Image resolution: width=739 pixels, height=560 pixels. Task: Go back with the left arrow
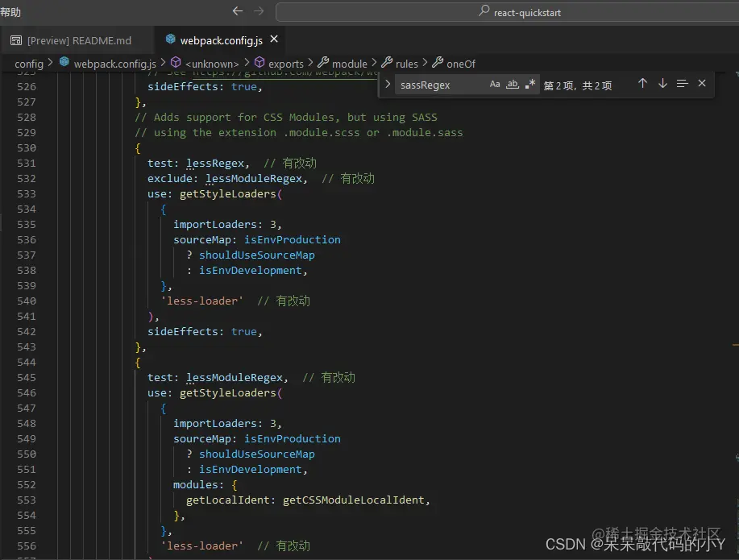pyautogui.click(x=238, y=10)
